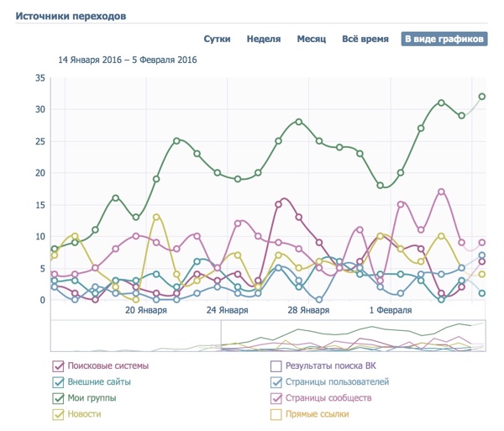Select the Неделя time range
The width and height of the screenshot is (504, 431).
263,39
